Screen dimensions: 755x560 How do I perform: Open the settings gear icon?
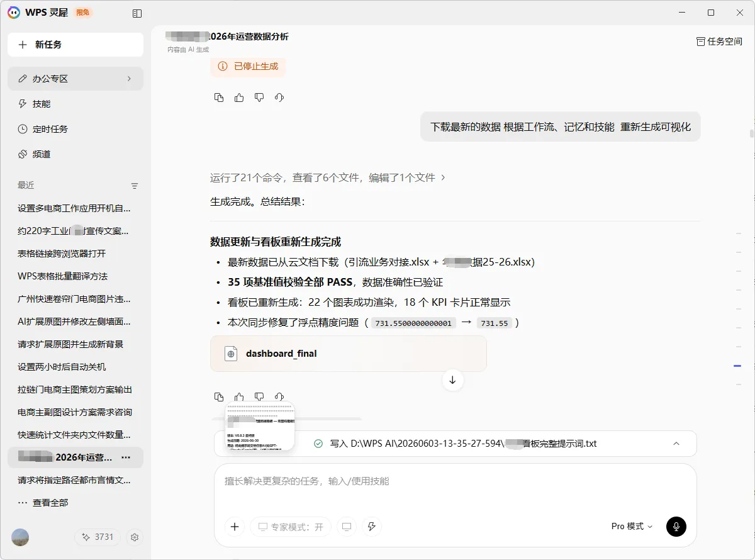pyautogui.click(x=134, y=537)
